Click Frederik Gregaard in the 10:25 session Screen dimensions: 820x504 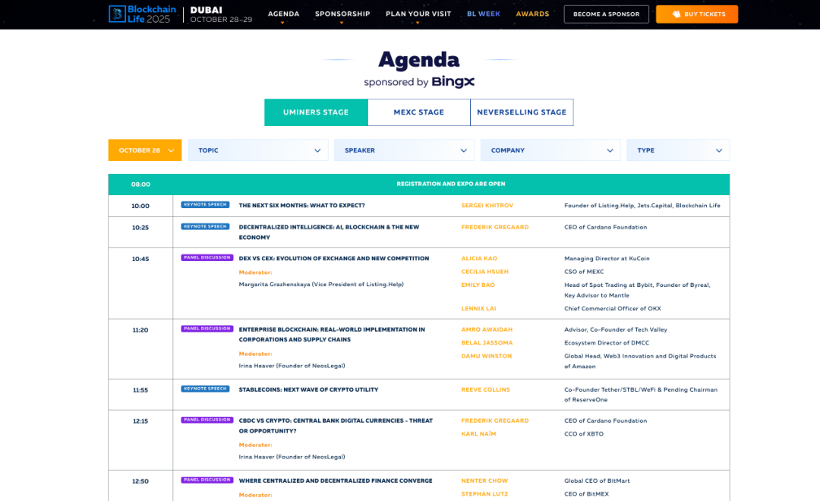(495, 228)
